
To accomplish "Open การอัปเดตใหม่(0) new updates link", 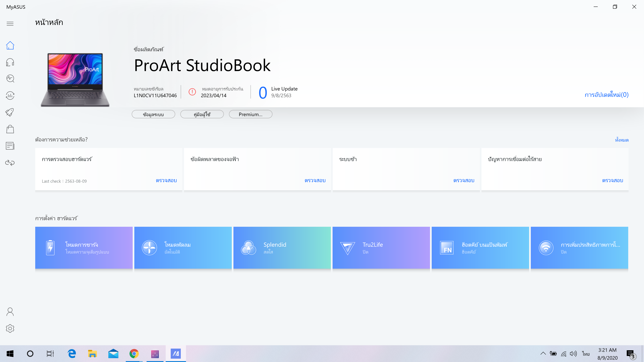I will [606, 95].
